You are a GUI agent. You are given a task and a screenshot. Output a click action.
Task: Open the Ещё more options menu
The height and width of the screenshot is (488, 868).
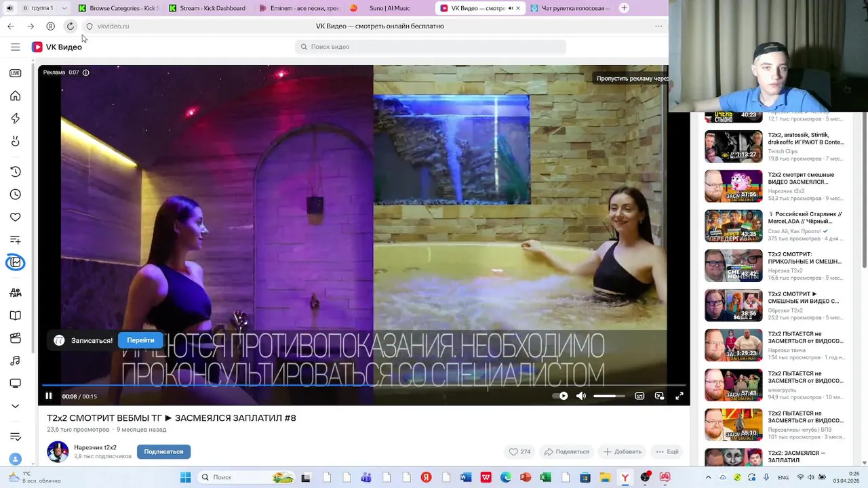pos(667,451)
